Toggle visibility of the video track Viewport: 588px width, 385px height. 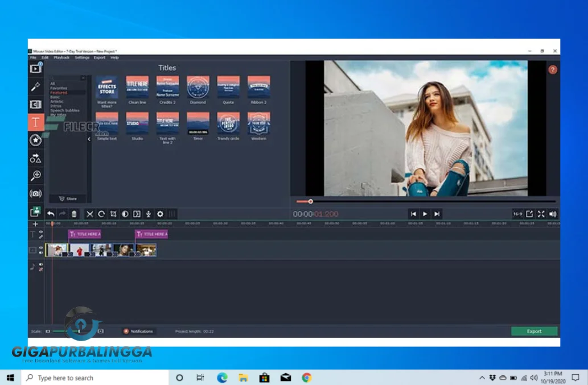[x=41, y=247]
